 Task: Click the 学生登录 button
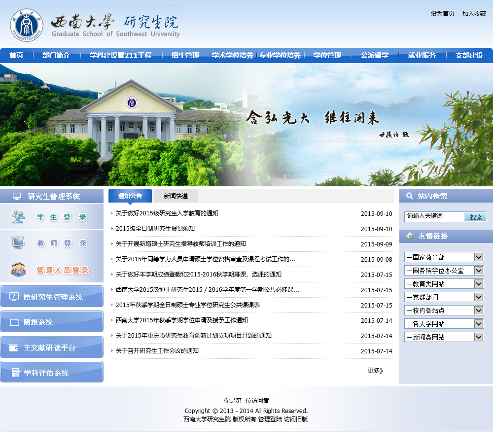52,217
